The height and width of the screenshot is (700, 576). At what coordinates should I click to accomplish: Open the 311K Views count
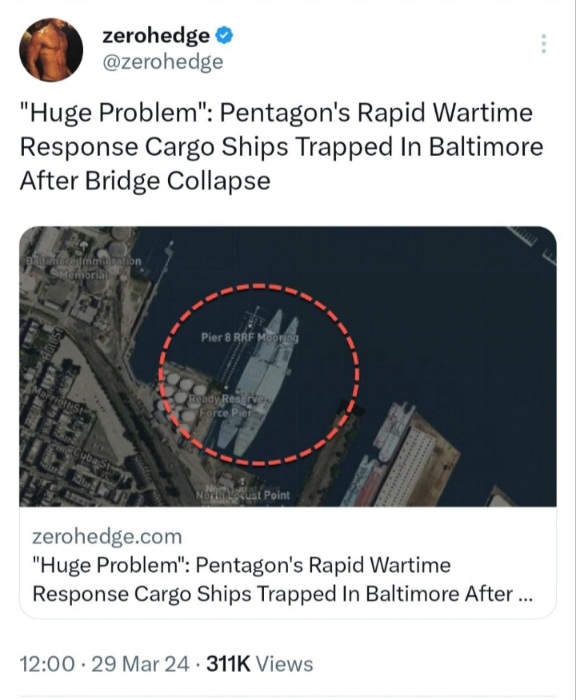(x=259, y=663)
